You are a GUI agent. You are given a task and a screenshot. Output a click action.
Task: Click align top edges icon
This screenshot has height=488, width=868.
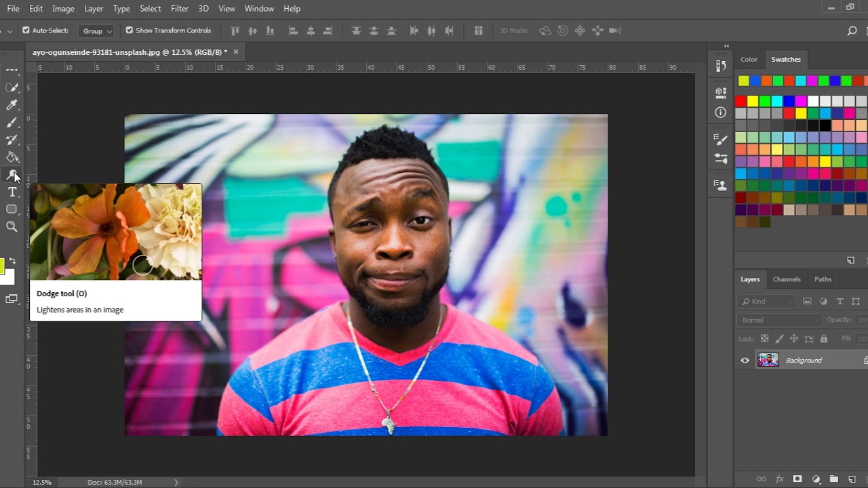pyautogui.click(x=235, y=30)
